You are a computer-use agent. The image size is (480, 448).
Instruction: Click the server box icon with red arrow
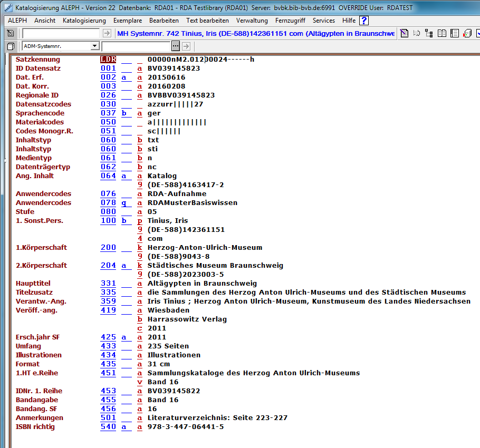tap(467, 34)
